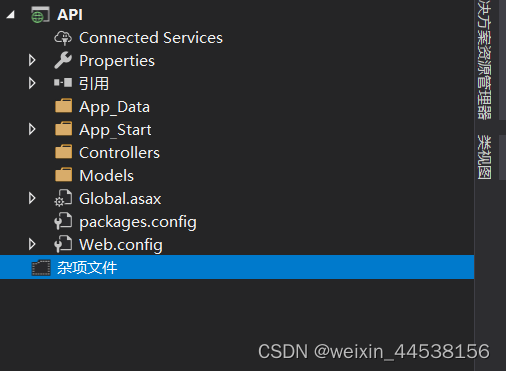Switch to the 类视图 side tab

(484, 157)
